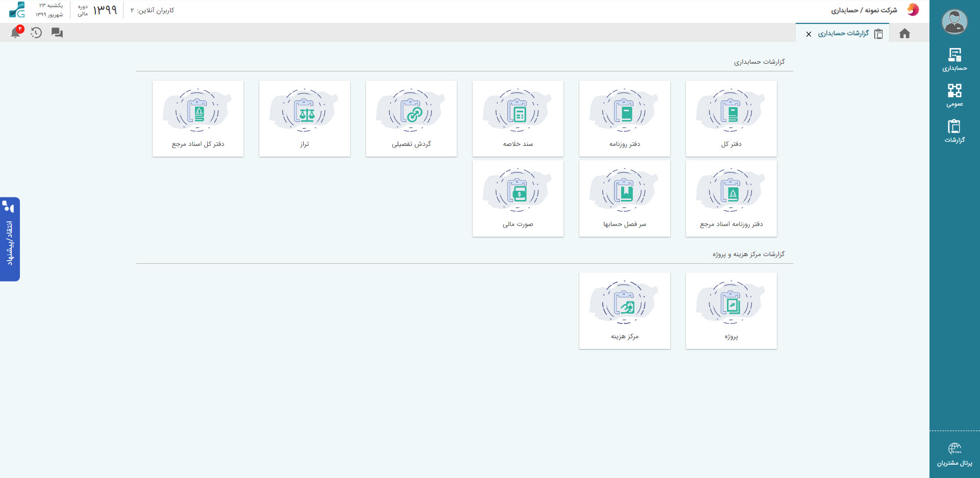Viewport: 980px width, 478px height.
Task: Open the مرکز هزینه report card
Action: tap(624, 311)
